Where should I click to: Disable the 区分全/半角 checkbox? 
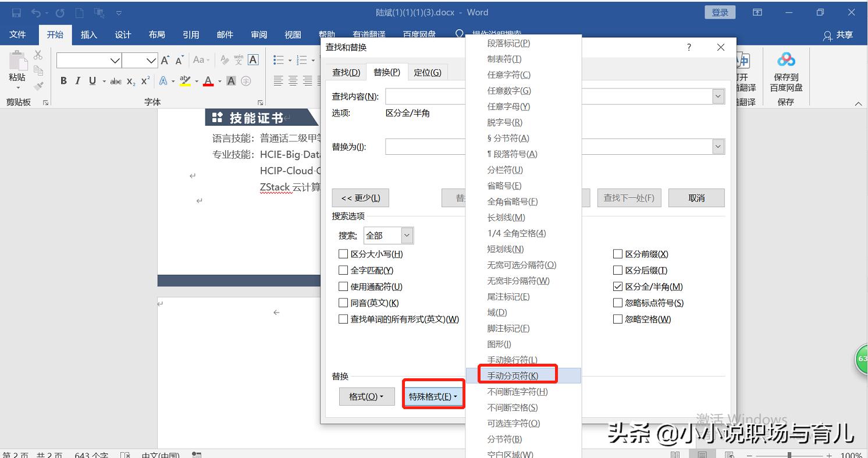(617, 286)
